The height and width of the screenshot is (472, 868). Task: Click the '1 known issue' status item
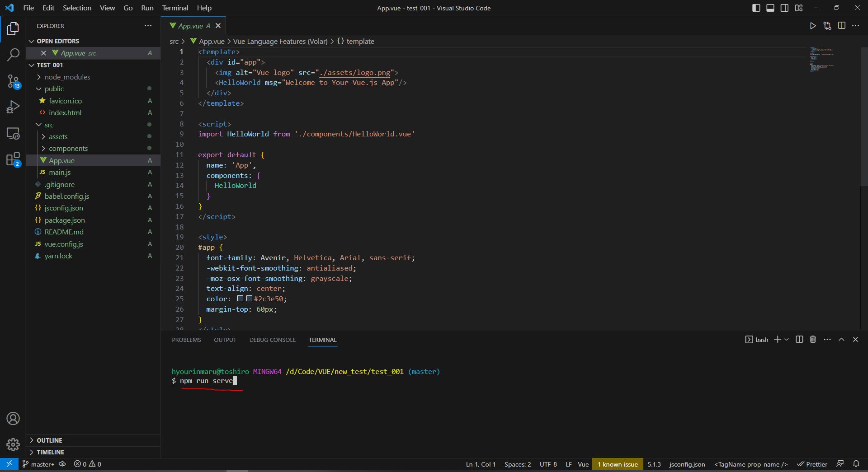coord(617,464)
